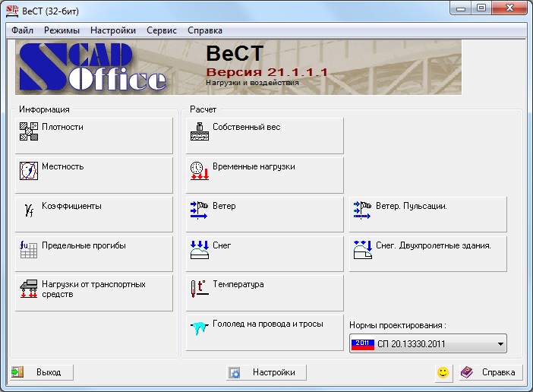Open Нагрузки от транспортных средств
533x392 pixels.
click(x=94, y=293)
